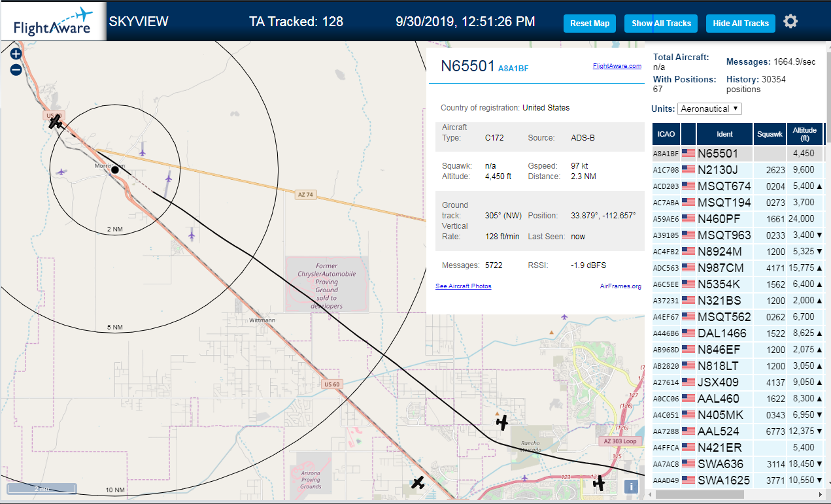Select the N846EF aircraft row
The image size is (831, 504).
[738, 350]
